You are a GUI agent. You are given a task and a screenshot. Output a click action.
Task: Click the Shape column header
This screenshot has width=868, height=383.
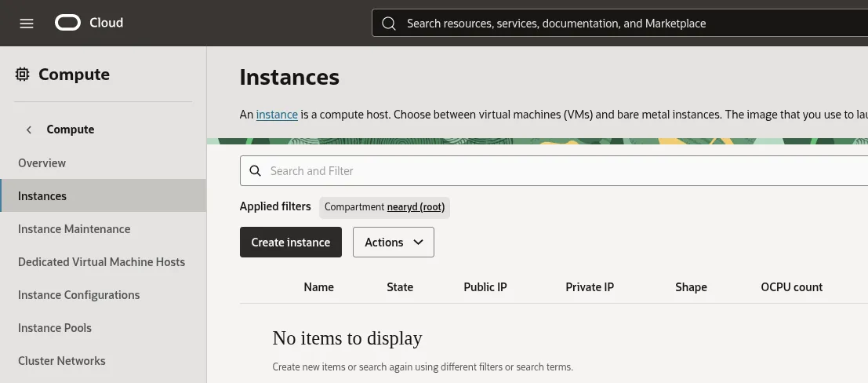pyautogui.click(x=691, y=287)
